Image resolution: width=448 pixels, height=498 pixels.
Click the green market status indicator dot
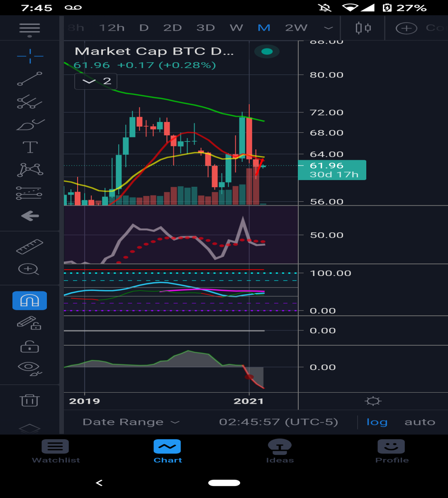coord(267,52)
